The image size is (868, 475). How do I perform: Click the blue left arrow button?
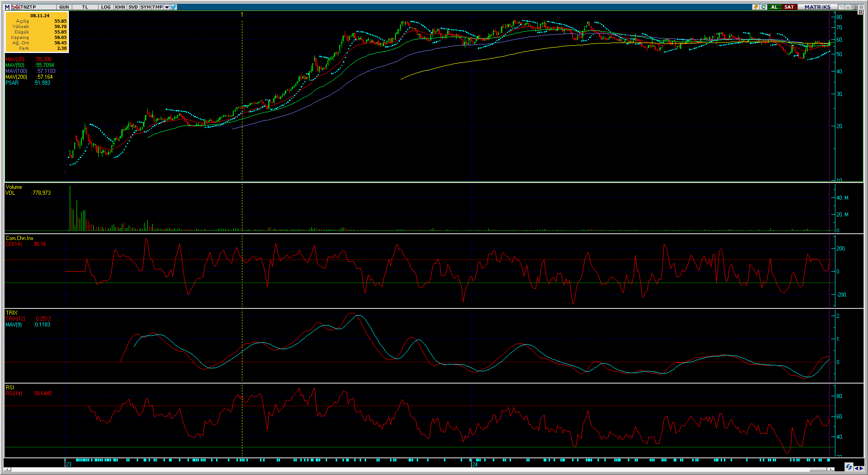[x=856, y=468]
